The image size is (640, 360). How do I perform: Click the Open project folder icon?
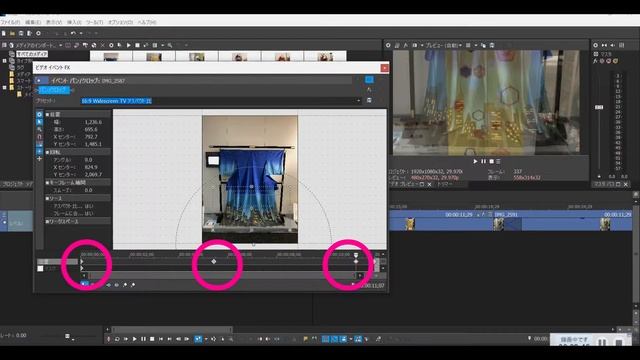pyautogui.click(x=12, y=33)
